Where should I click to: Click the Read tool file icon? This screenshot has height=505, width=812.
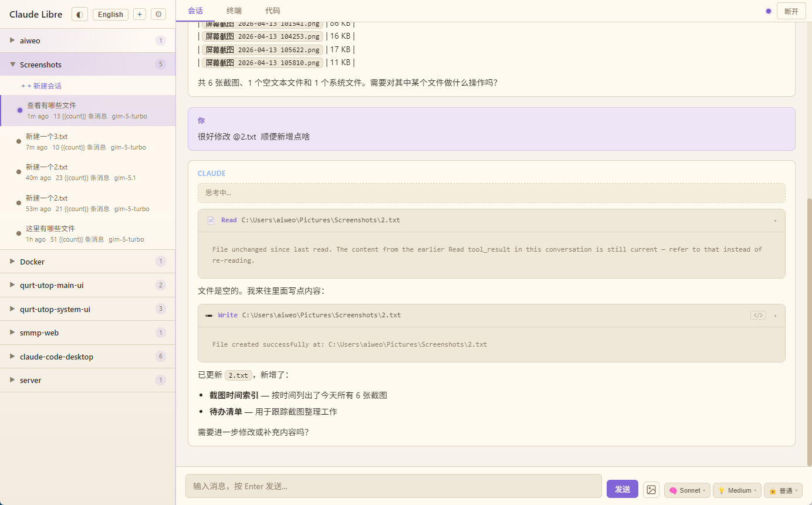211,221
